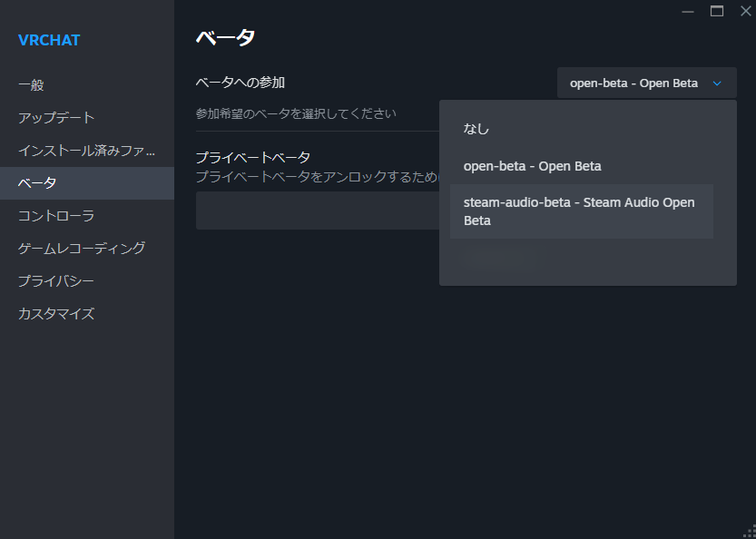Click the VRCHAT title in sidebar
756x539 pixels.
(49, 40)
